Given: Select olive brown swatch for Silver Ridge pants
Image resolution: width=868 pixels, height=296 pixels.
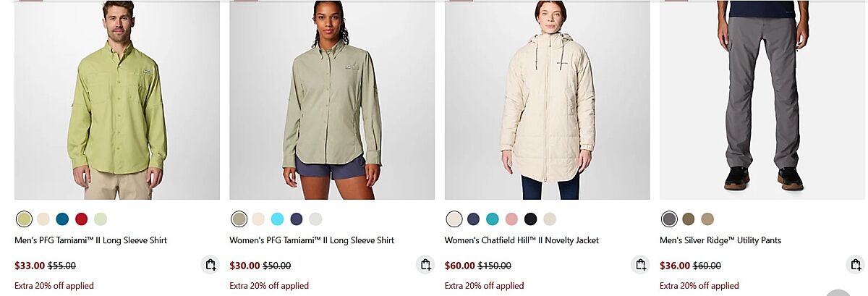Looking at the screenshot, I should point(689,219).
